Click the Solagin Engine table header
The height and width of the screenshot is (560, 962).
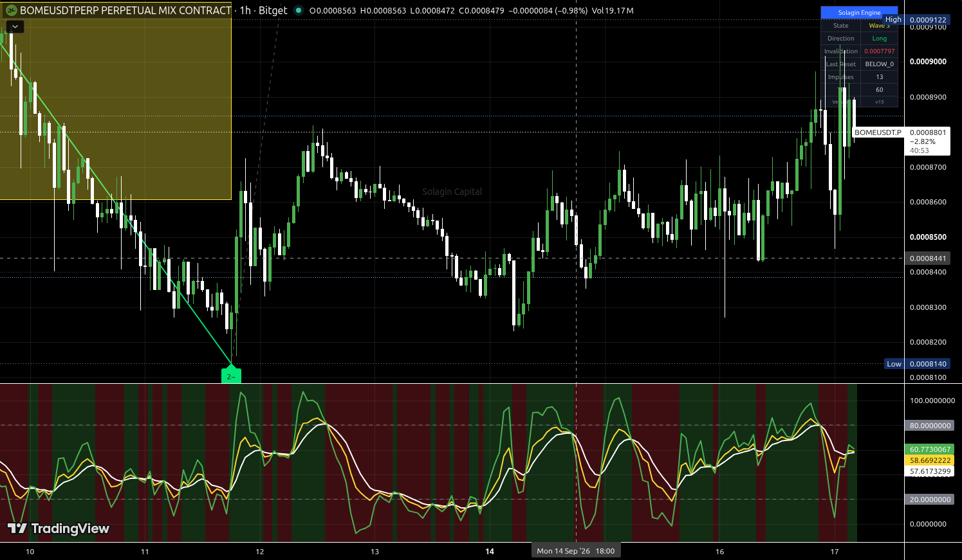[859, 12]
